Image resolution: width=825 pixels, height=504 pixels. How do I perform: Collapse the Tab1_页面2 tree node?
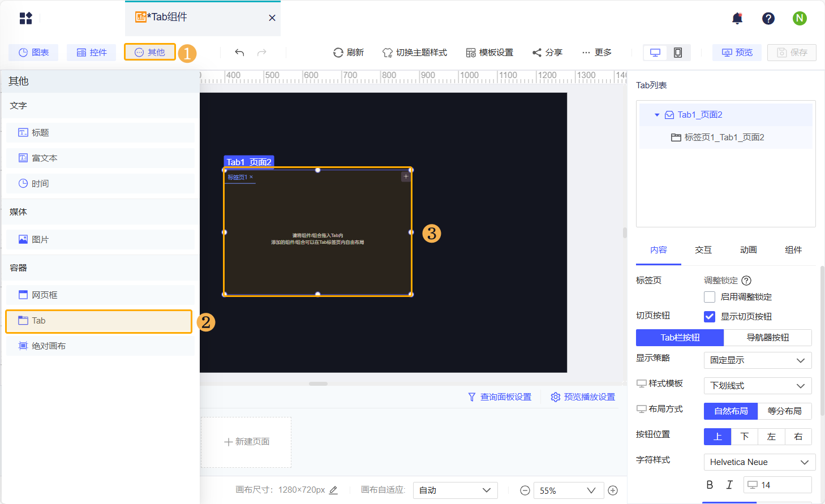(657, 115)
